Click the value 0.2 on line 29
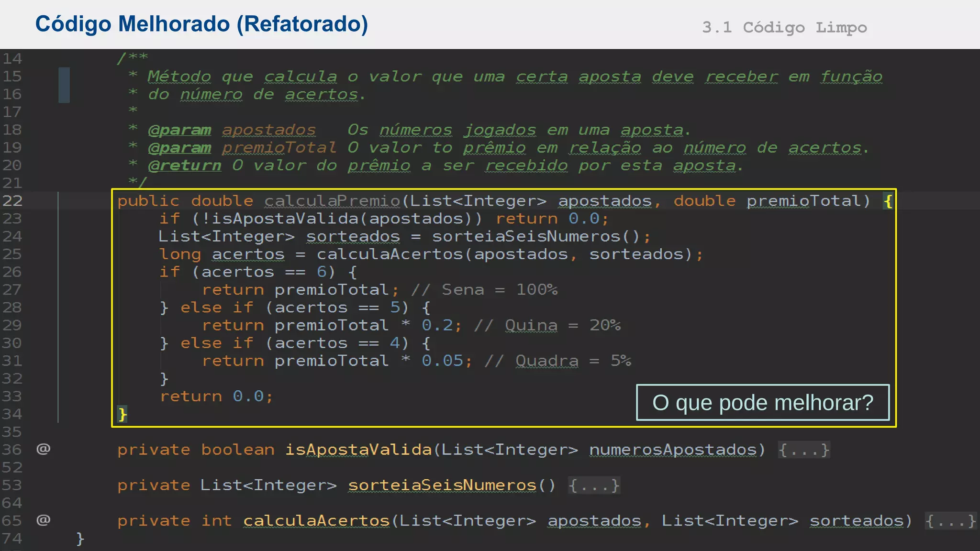The image size is (980, 551). 437,325
